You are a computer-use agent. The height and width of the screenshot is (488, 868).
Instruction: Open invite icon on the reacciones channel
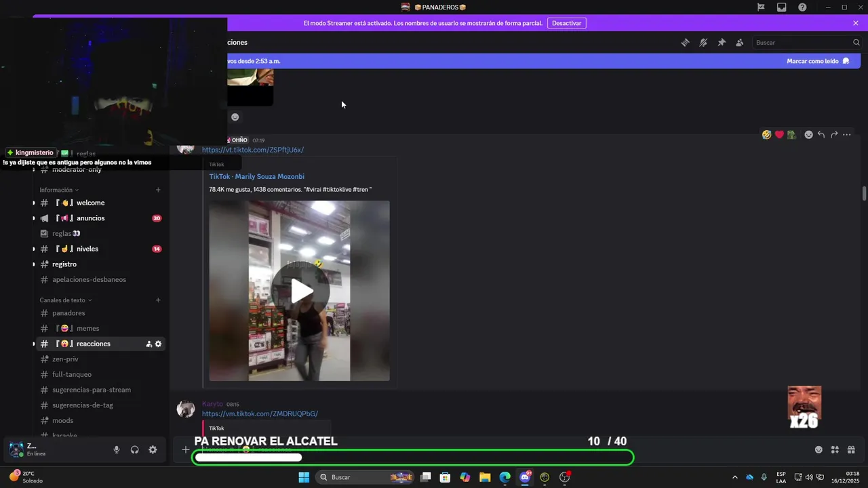(x=149, y=344)
